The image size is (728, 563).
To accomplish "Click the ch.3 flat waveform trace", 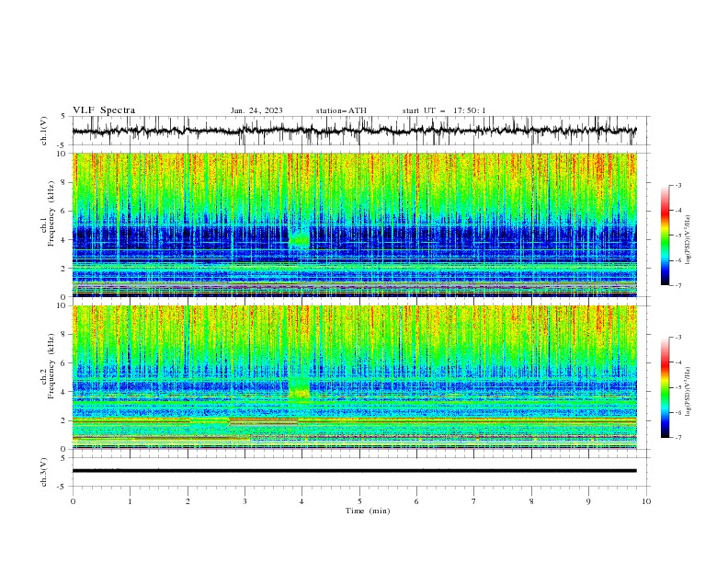I will tap(354, 471).
